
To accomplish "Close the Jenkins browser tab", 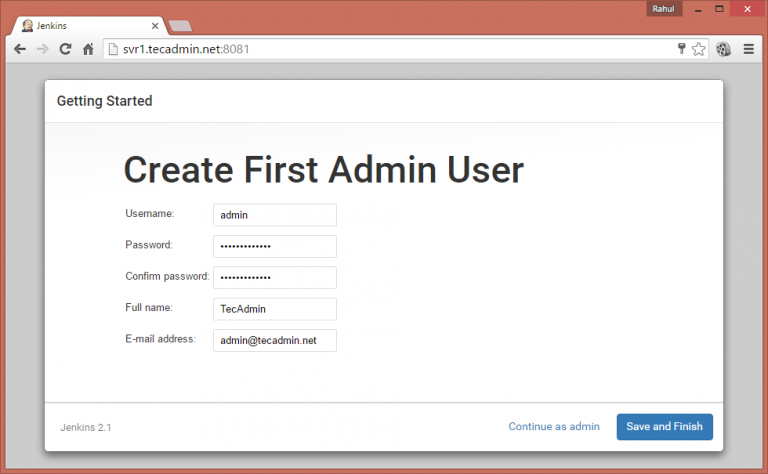I will coord(155,25).
